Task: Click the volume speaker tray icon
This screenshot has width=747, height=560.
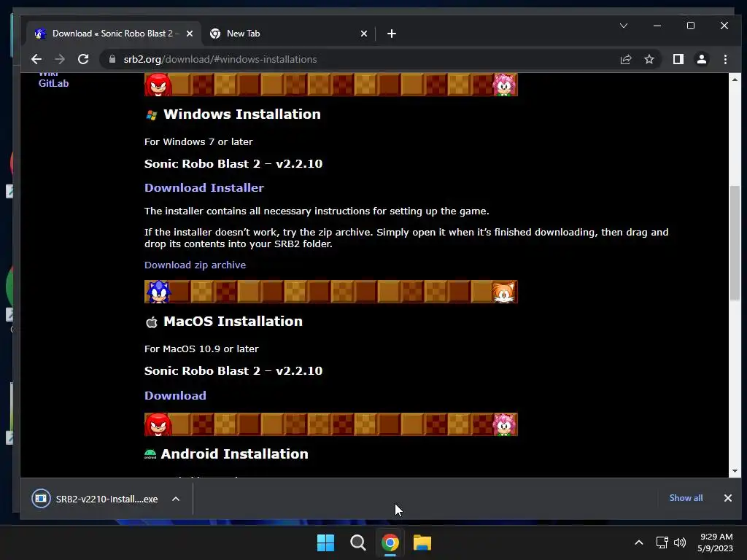Action: [x=680, y=542]
